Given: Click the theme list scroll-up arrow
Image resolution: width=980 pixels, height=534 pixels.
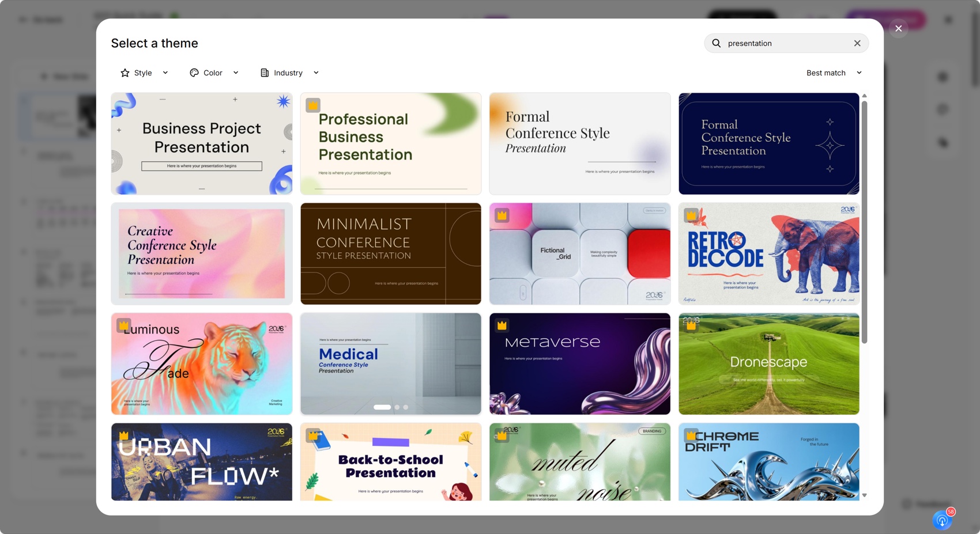Looking at the screenshot, I should point(864,96).
